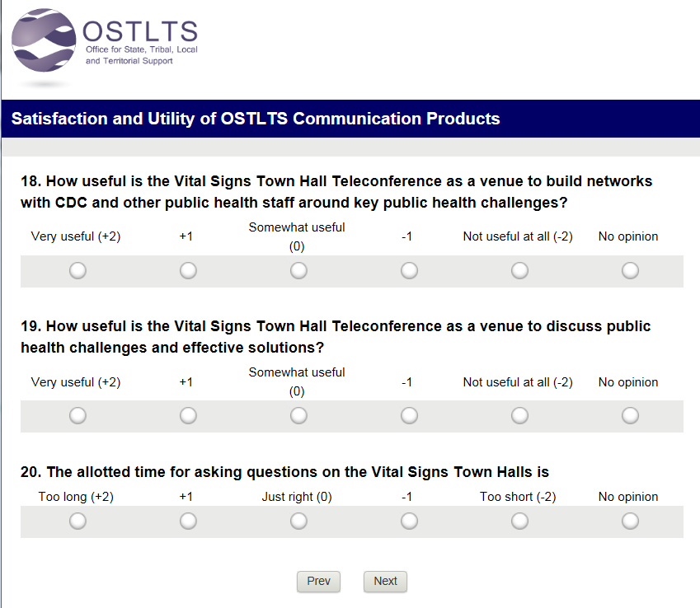The image size is (700, 608).
Task: Select 'Somewhat useful (0)' for question 19
Action: click(x=298, y=416)
